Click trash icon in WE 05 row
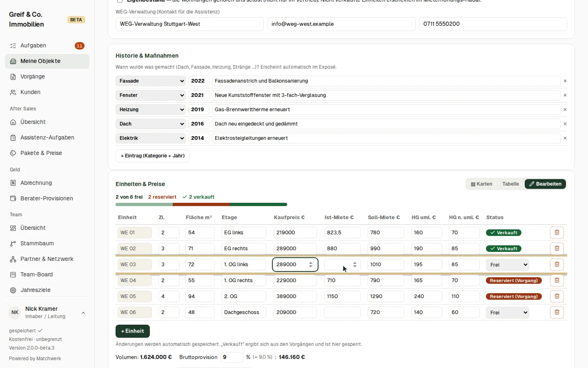588x368 pixels. [x=557, y=296]
